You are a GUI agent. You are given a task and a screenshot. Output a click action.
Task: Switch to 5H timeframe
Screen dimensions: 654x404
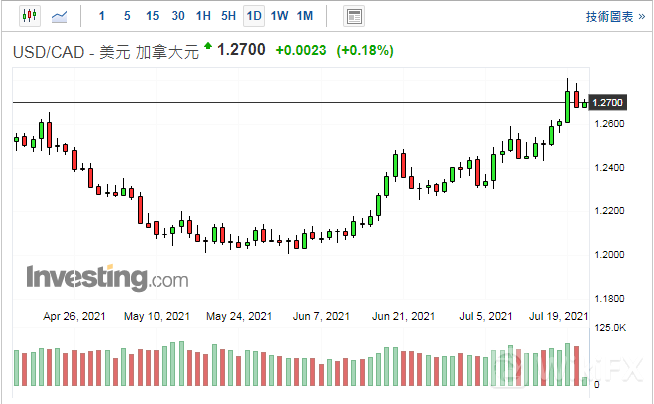228,16
